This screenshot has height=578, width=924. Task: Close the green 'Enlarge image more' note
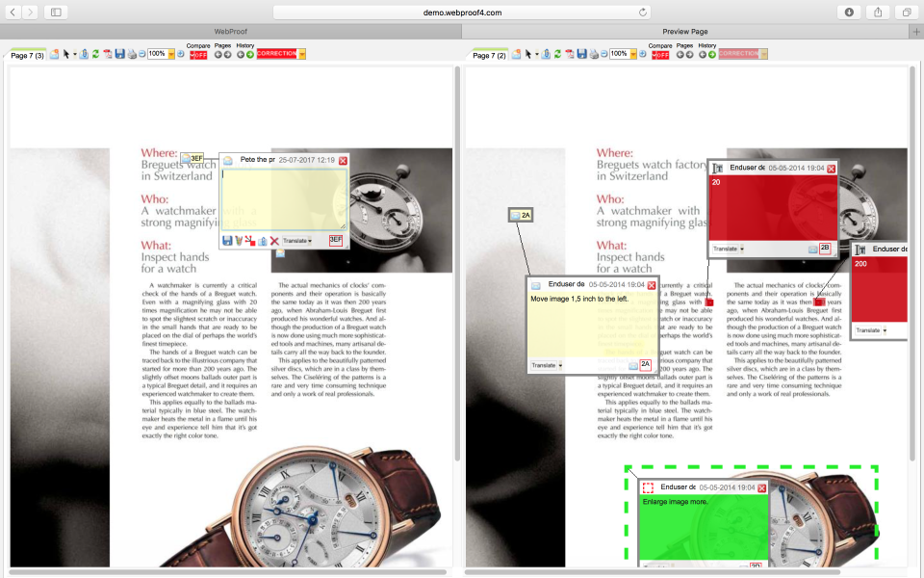(762, 488)
